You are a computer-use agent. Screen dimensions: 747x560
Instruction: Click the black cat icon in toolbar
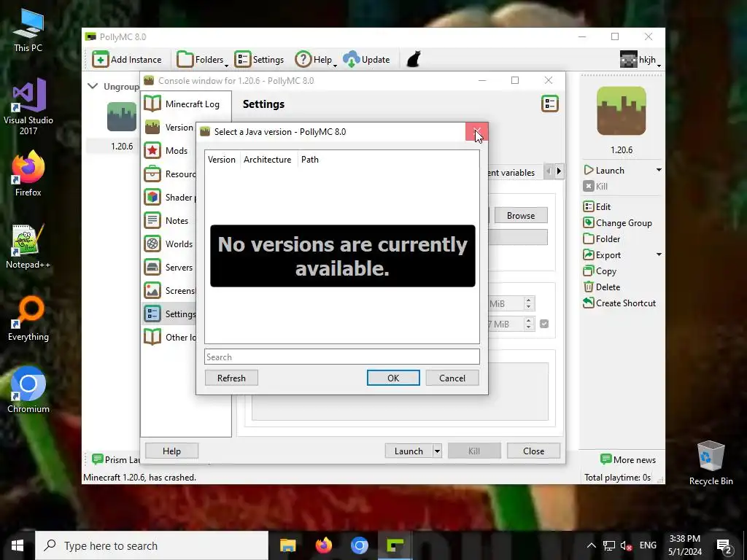[x=413, y=60]
